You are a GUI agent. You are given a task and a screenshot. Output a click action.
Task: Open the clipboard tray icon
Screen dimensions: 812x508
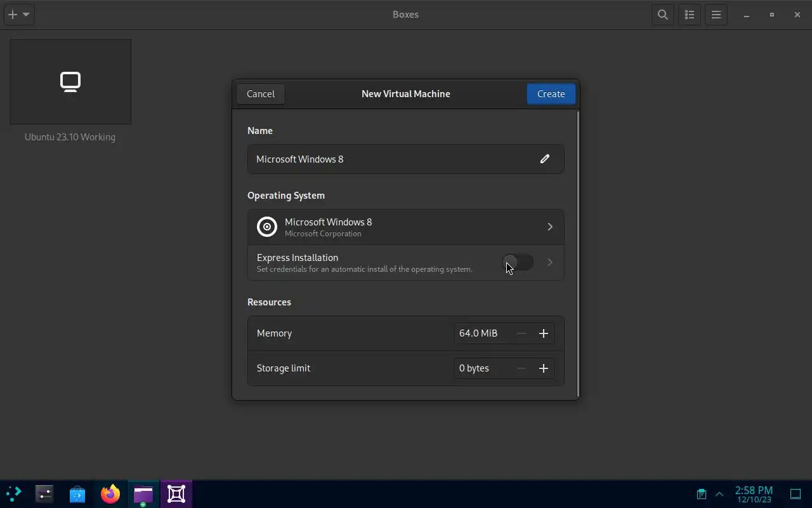[701, 493]
